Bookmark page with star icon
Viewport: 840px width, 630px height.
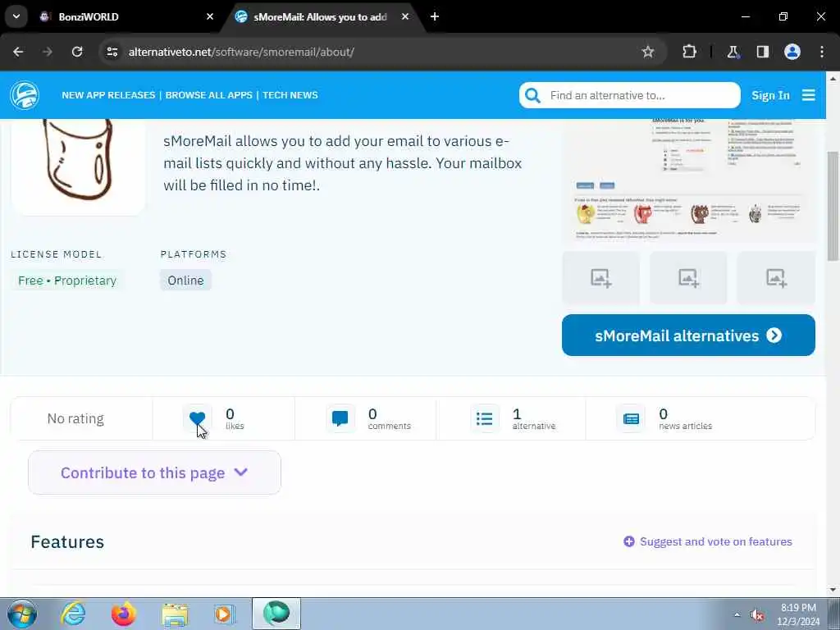[648, 52]
